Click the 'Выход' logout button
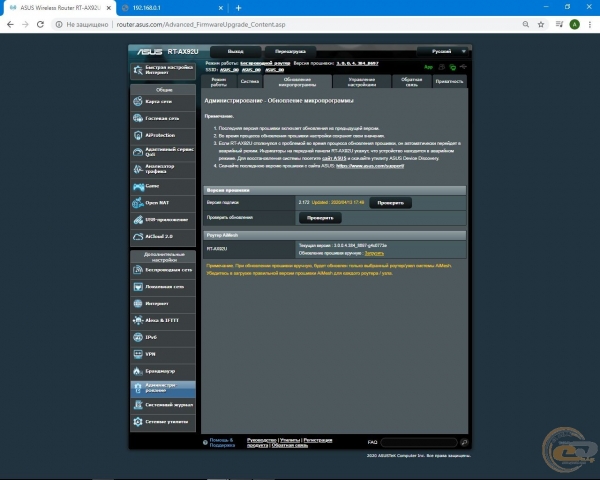 pyautogui.click(x=235, y=51)
